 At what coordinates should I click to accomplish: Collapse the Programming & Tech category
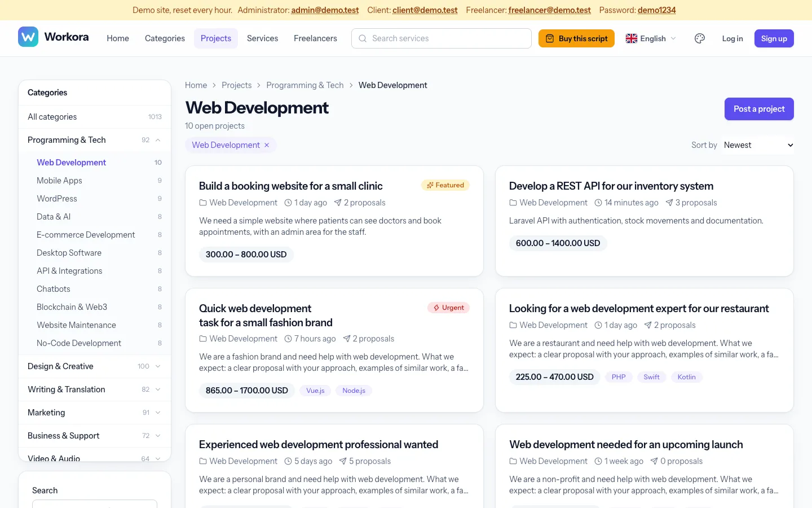click(158, 140)
